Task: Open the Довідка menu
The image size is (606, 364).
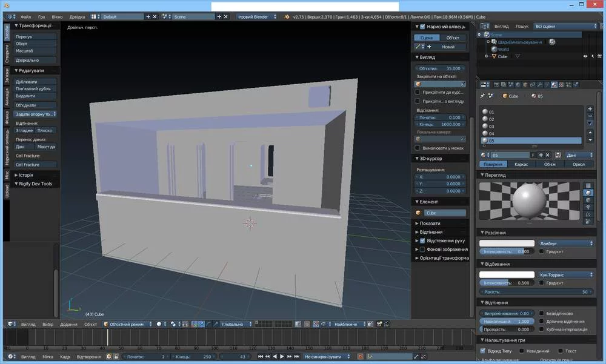Action: click(77, 17)
